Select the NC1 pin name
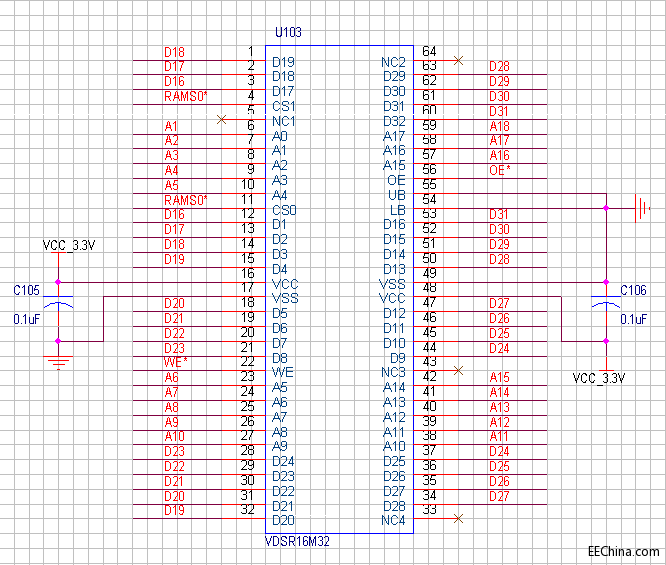 (283, 121)
